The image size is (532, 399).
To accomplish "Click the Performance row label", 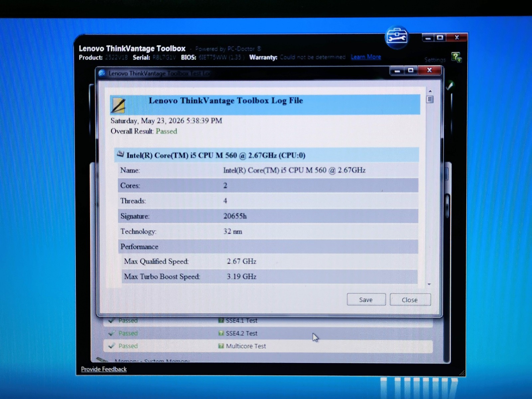I will click(x=139, y=247).
